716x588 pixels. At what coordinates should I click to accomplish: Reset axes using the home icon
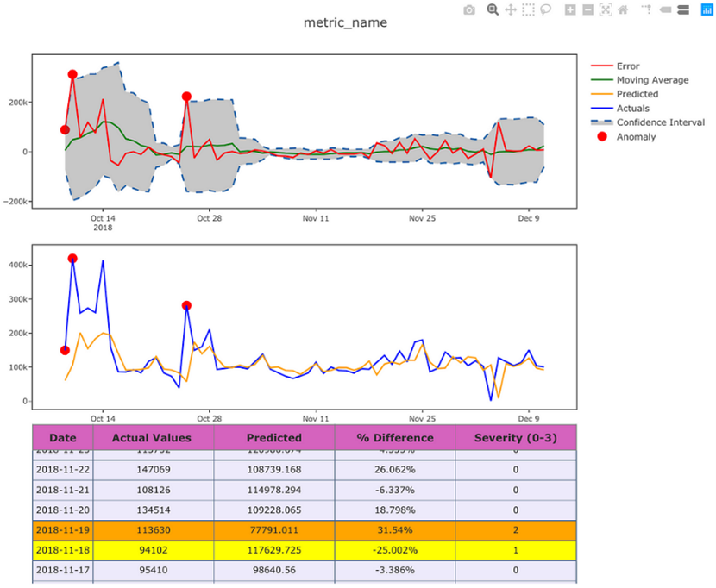coord(623,10)
